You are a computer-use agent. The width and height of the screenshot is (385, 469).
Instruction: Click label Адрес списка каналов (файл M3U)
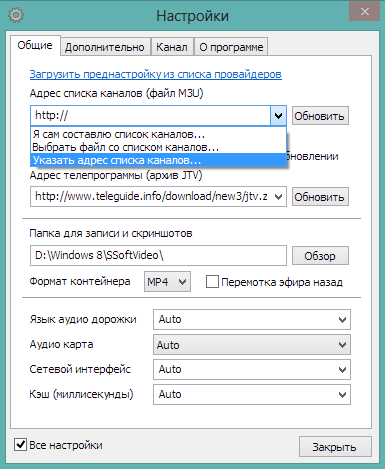[116, 93]
